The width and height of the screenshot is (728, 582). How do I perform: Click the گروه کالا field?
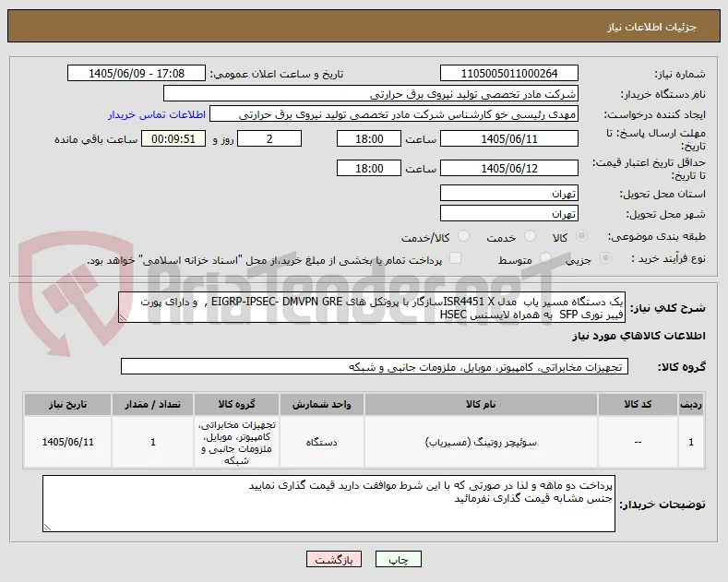(x=375, y=366)
